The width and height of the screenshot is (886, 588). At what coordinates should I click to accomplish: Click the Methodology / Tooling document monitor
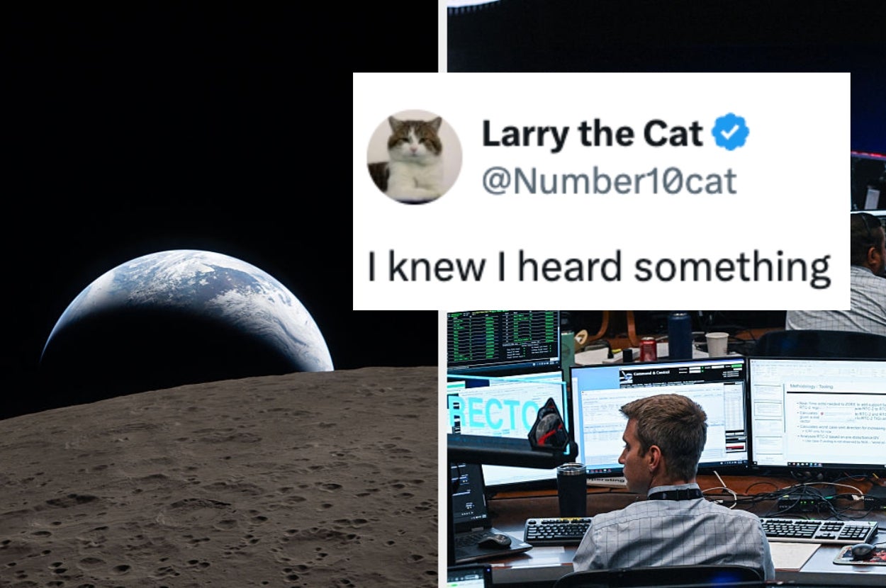(819, 412)
